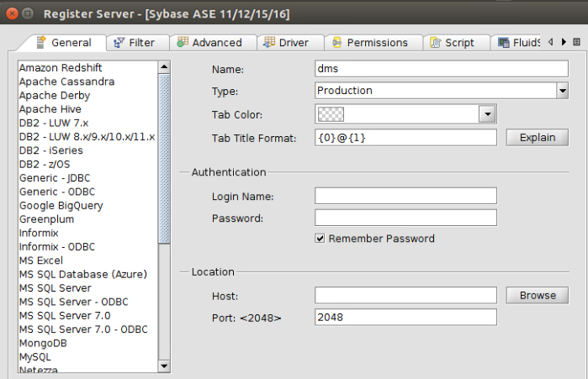Click into the Login Name field

click(405, 196)
